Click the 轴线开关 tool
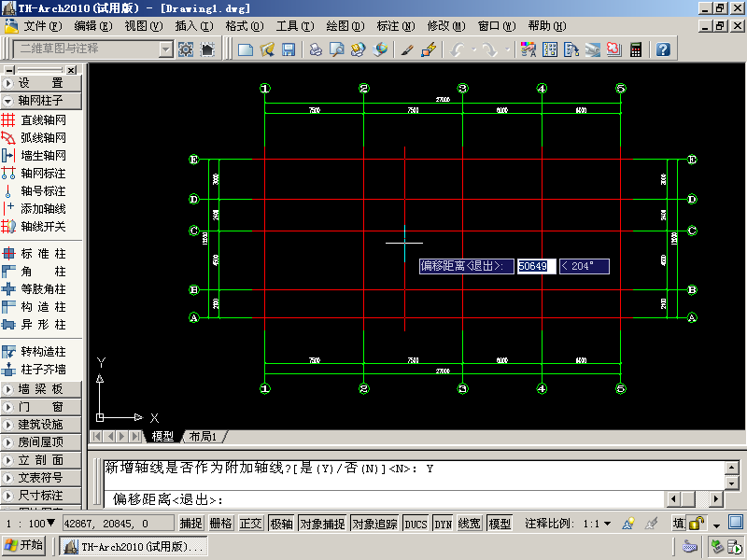 click(35, 226)
